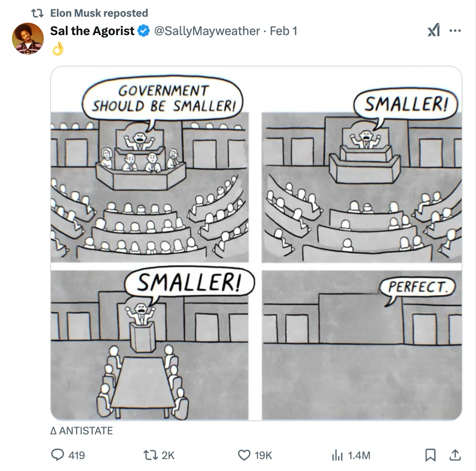The height and width of the screenshot is (471, 476).
Task: Click the Sal the Agorist display name
Action: click(x=92, y=31)
